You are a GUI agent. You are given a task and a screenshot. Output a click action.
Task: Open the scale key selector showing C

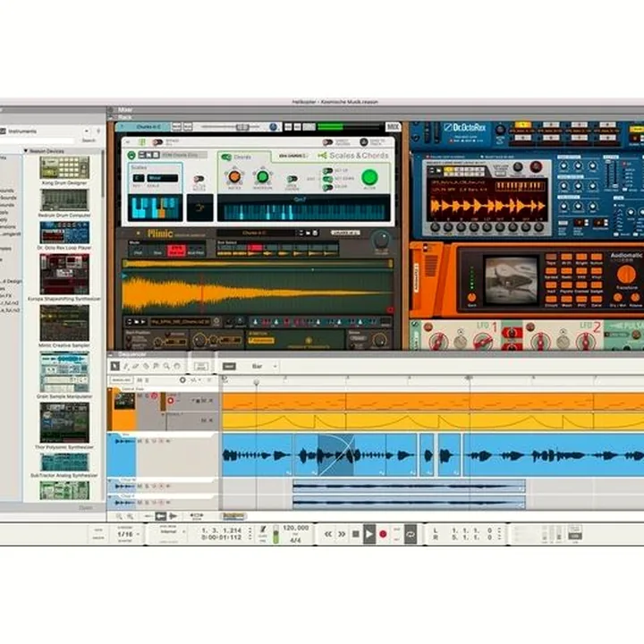click(x=139, y=178)
